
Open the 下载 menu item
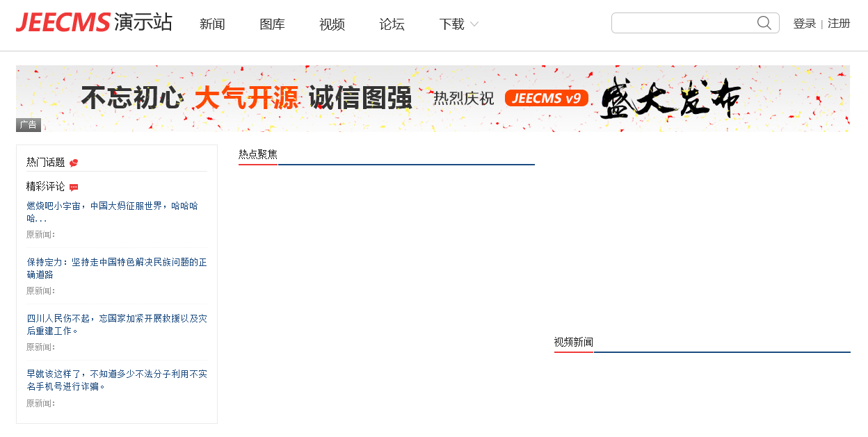[x=452, y=24]
